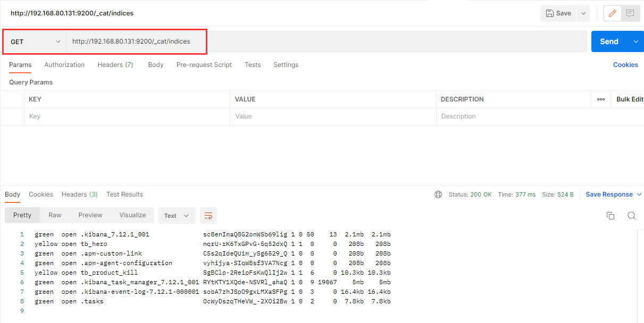This screenshot has height=323, width=644.
Task: Open the three-dots column options
Action: click(601, 99)
